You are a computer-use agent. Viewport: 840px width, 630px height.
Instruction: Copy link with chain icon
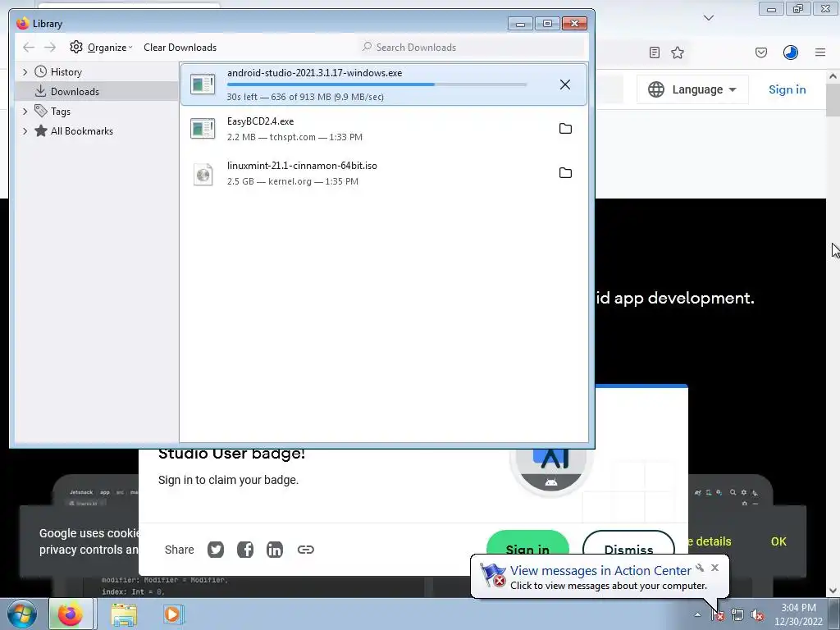(x=305, y=550)
